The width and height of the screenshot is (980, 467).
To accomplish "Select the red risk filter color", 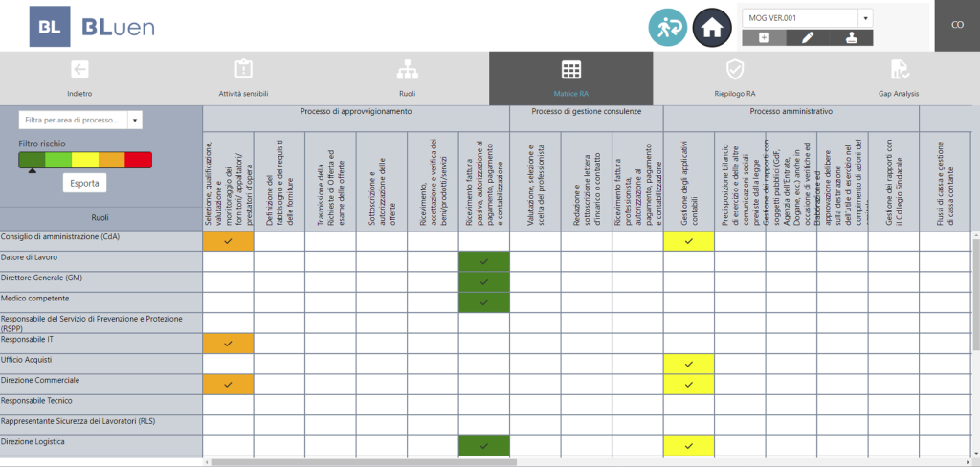I will 138,160.
